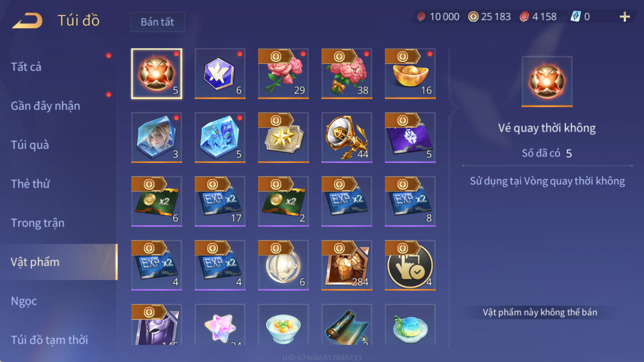Viewport: 644px width, 362px height.
Task: Click the Bán tất button
Action: pos(157,22)
